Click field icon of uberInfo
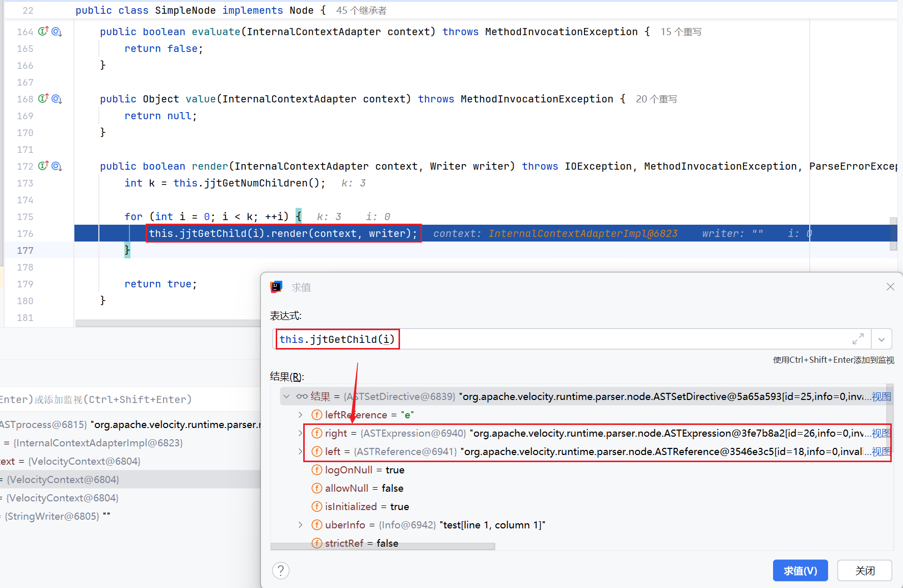Viewport: 903px width, 588px height. click(x=317, y=525)
